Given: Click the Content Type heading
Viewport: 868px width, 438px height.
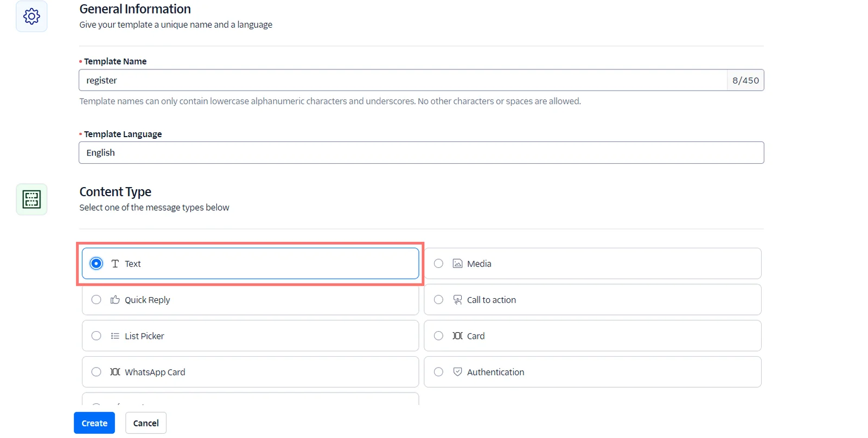Looking at the screenshot, I should [115, 192].
